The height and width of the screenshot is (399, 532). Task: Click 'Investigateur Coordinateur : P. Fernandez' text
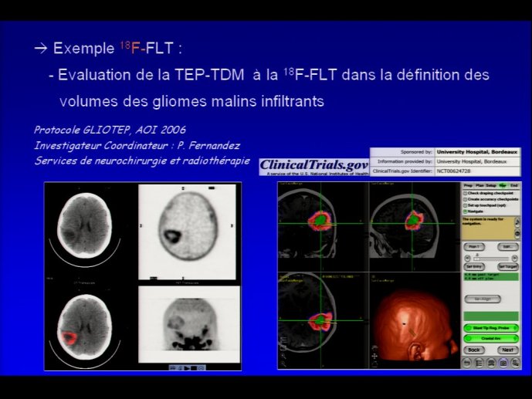point(137,145)
